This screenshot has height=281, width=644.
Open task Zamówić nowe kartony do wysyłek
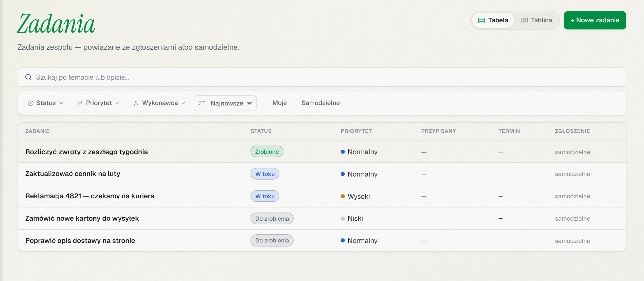82,218
